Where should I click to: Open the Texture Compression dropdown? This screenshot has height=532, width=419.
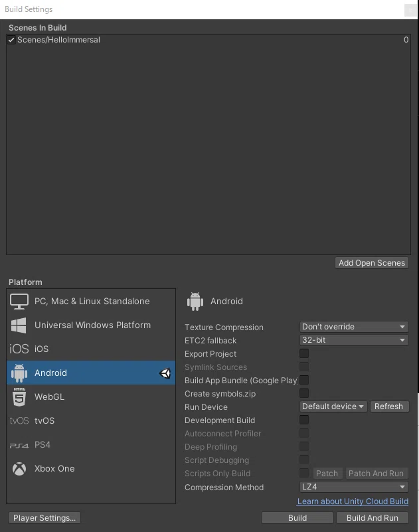354,327
